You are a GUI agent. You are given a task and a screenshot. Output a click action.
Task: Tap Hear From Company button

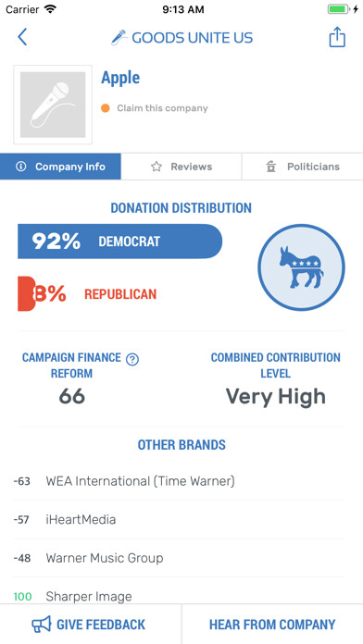[272, 625]
